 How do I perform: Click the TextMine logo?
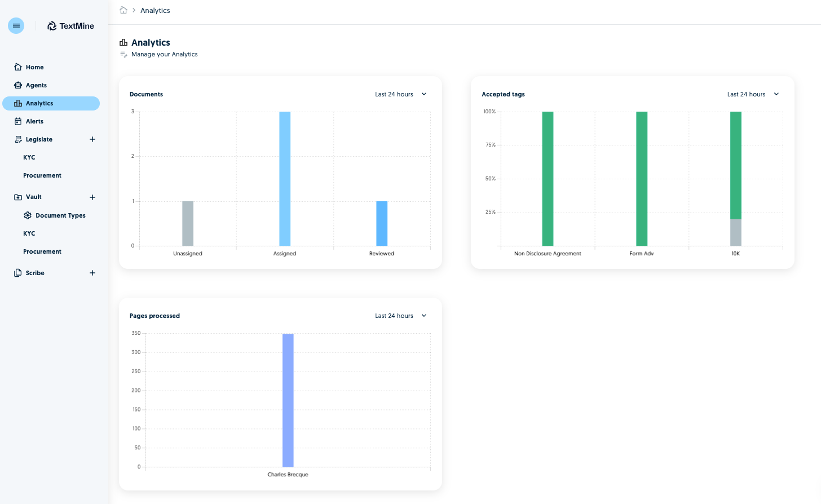tap(70, 26)
